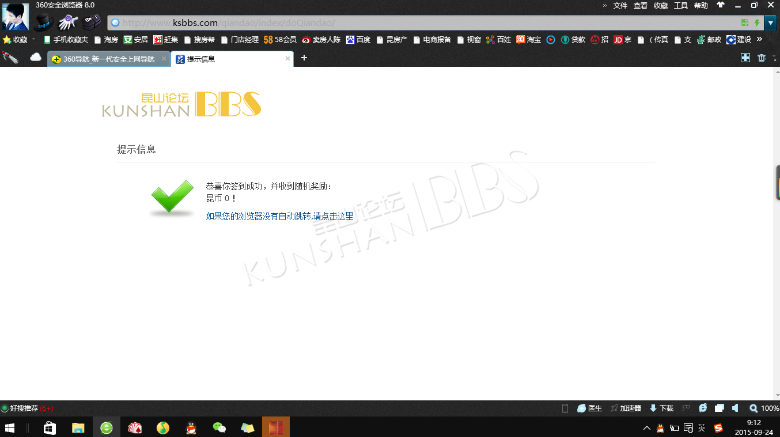Open the 360 browser taskbar icon

pyautogui.click(x=106, y=428)
